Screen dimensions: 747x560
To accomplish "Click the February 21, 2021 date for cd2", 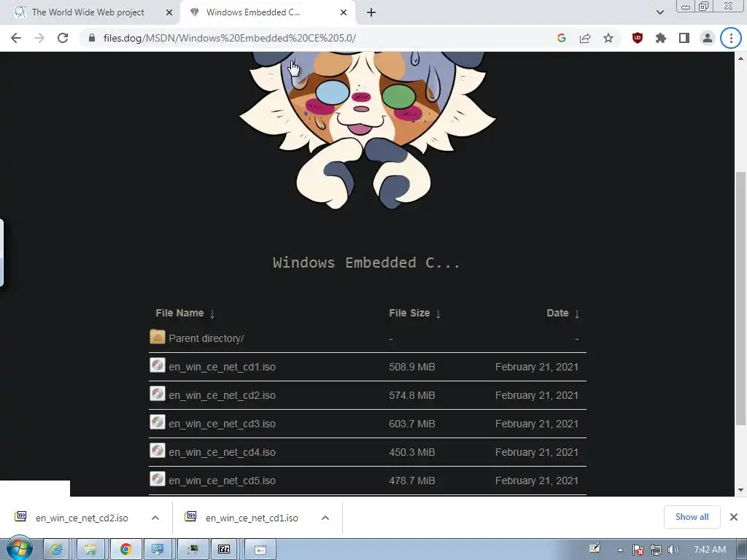I will [536, 395].
